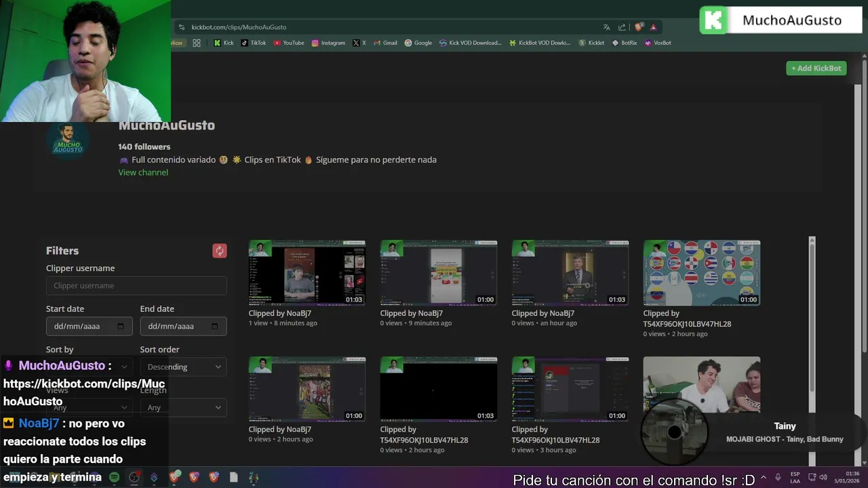
Task: Open the Gmail bookmark
Action: click(x=385, y=43)
